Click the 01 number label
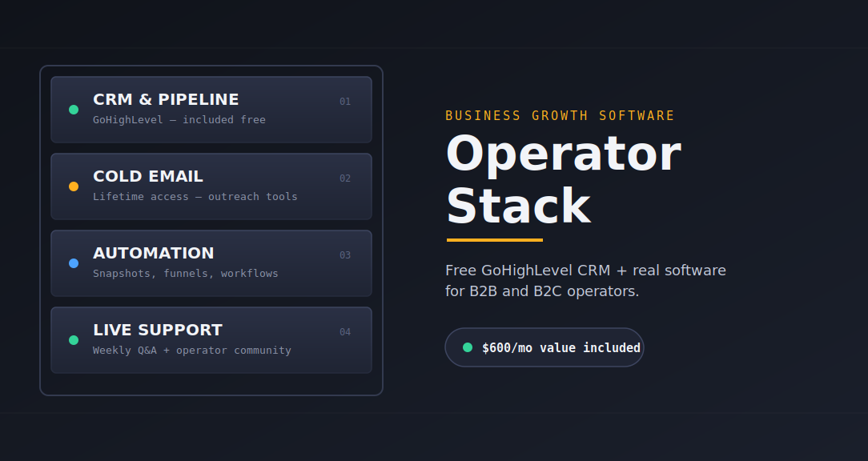 click(x=345, y=102)
